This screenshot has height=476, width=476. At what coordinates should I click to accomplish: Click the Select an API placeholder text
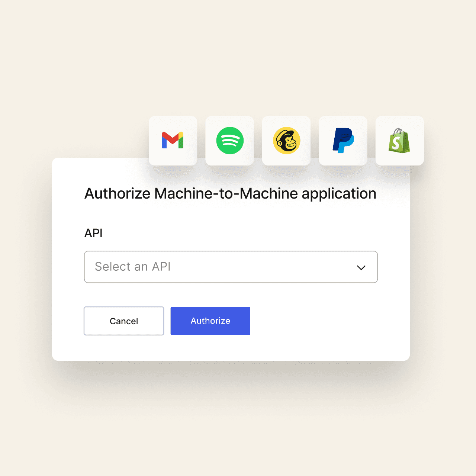[x=133, y=267]
